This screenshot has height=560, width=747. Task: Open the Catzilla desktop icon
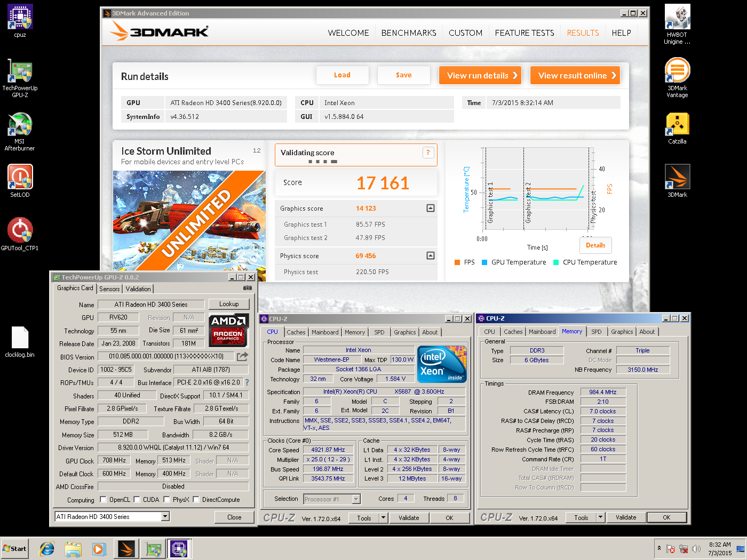click(x=677, y=128)
